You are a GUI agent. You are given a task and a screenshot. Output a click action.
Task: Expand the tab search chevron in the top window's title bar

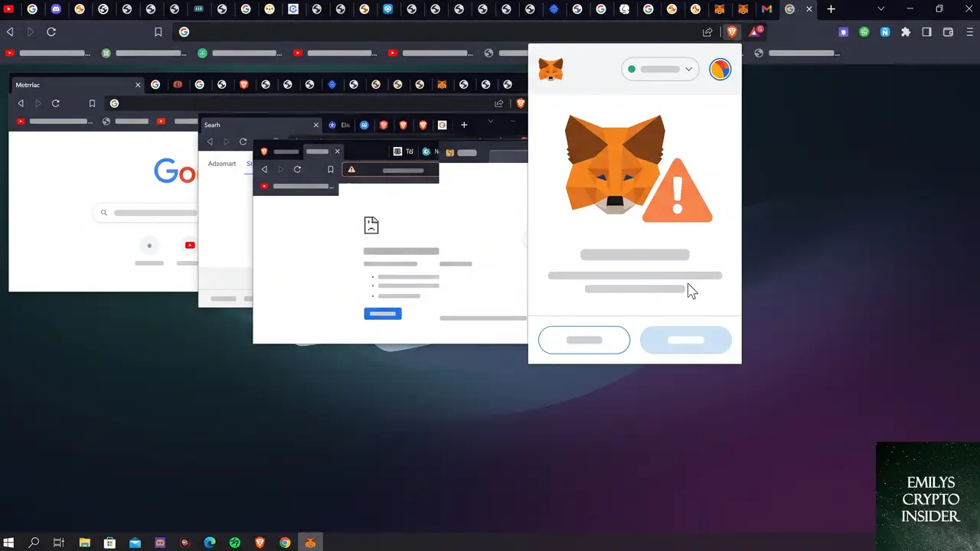pyautogui.click(x=881, y=9)
